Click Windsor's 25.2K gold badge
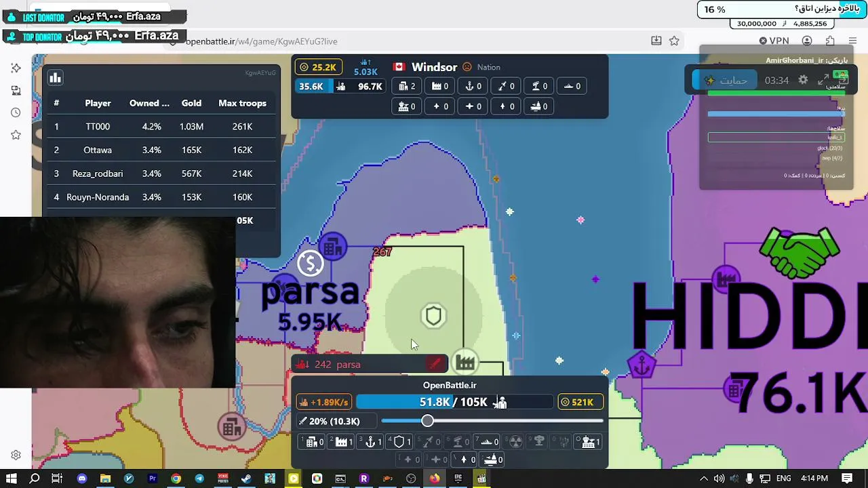The height and width of the screenshot is (488, 868). pyautogui.click(x=319, y=67)
